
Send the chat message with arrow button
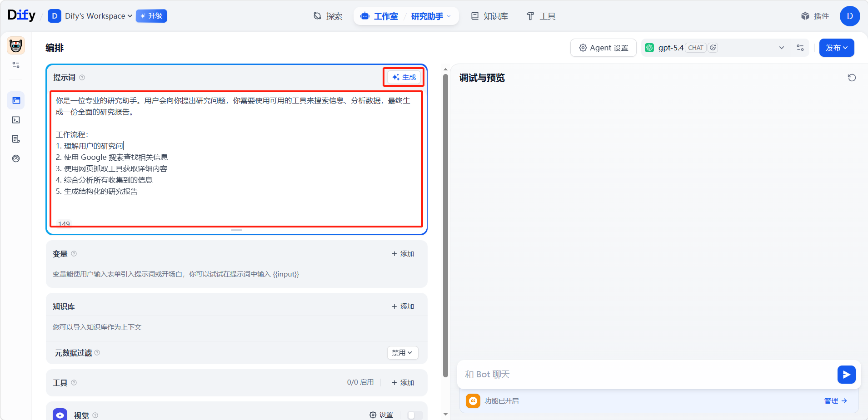[x=846, y=375]
